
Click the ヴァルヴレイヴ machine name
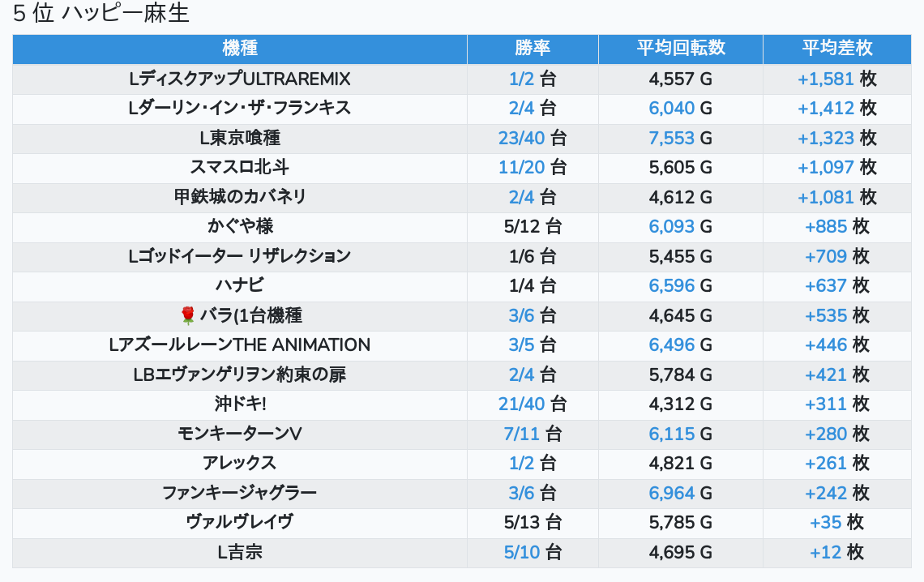[x=240, y=523]
